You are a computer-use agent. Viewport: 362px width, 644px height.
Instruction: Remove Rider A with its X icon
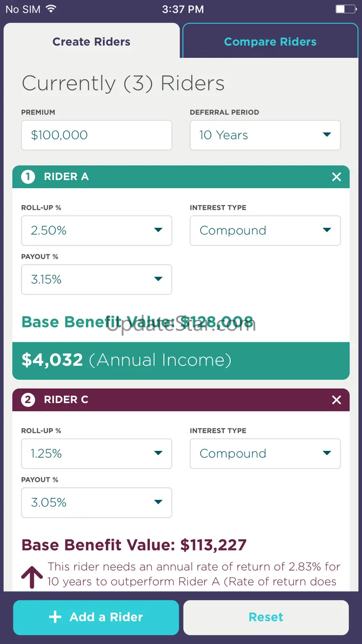(336, 177)
